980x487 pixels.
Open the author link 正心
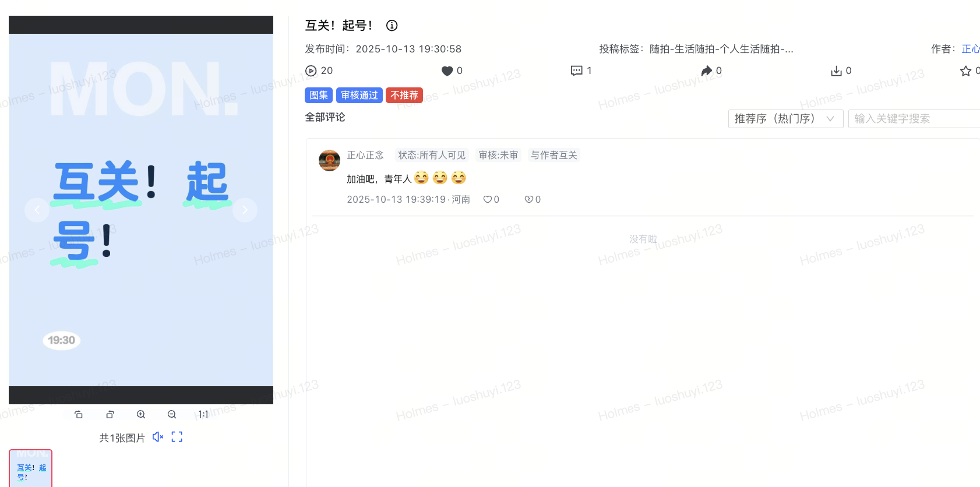click(x=971, y=49)
